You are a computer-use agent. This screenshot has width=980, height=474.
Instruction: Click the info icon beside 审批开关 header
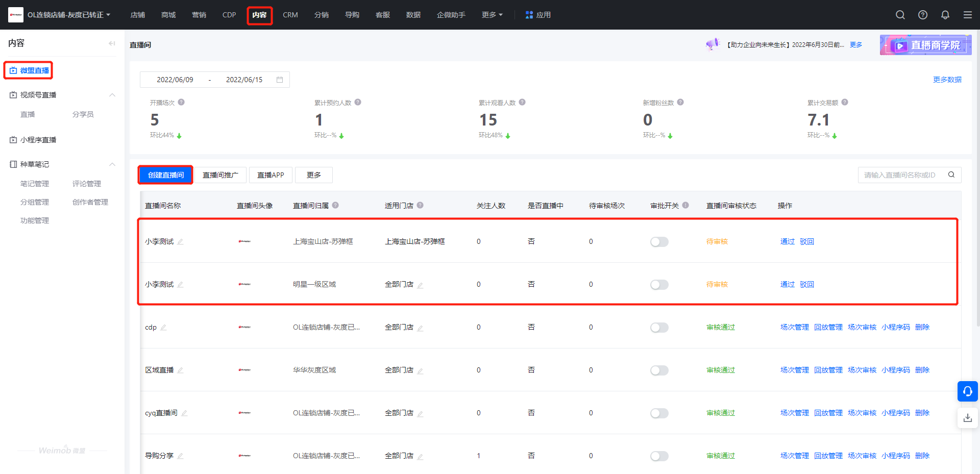685,205
